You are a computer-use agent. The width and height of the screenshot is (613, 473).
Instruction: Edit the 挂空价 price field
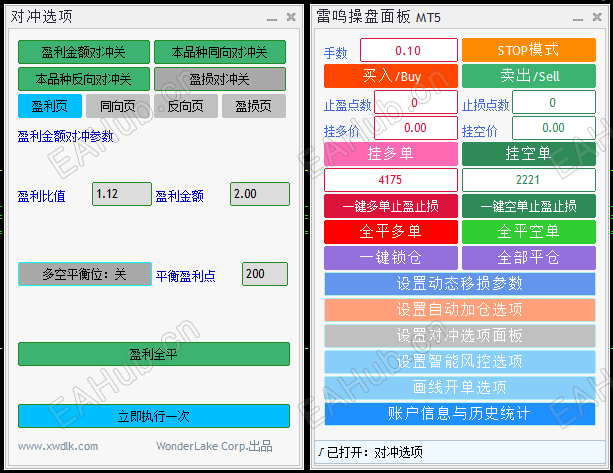click(x=554, y=128)
